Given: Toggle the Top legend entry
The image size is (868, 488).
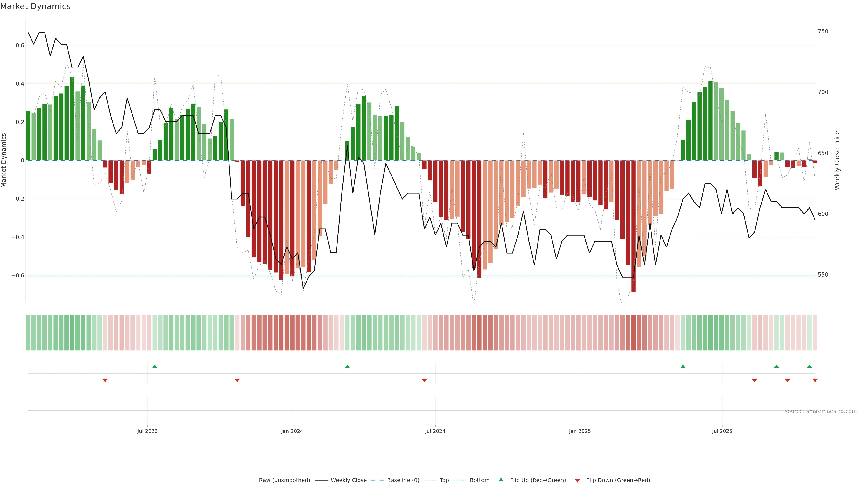Looking at the screenshot, I should coord(444,480).
